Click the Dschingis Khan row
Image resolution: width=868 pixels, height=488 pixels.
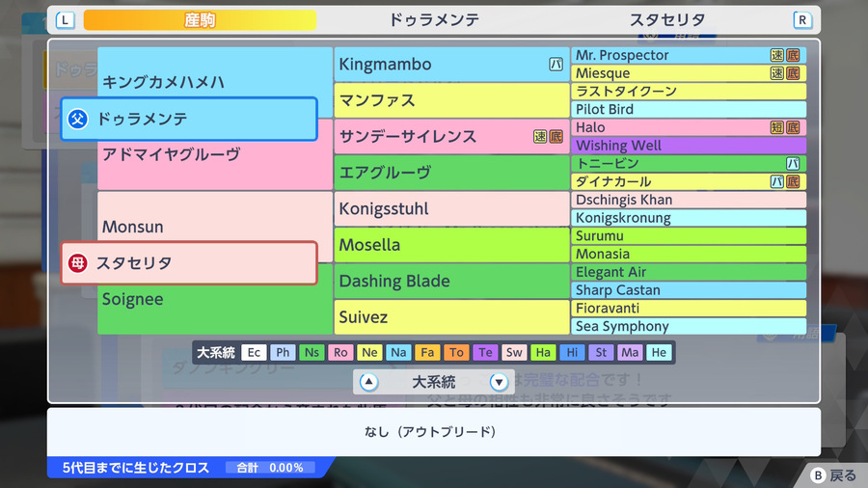[x=688, y=200]
